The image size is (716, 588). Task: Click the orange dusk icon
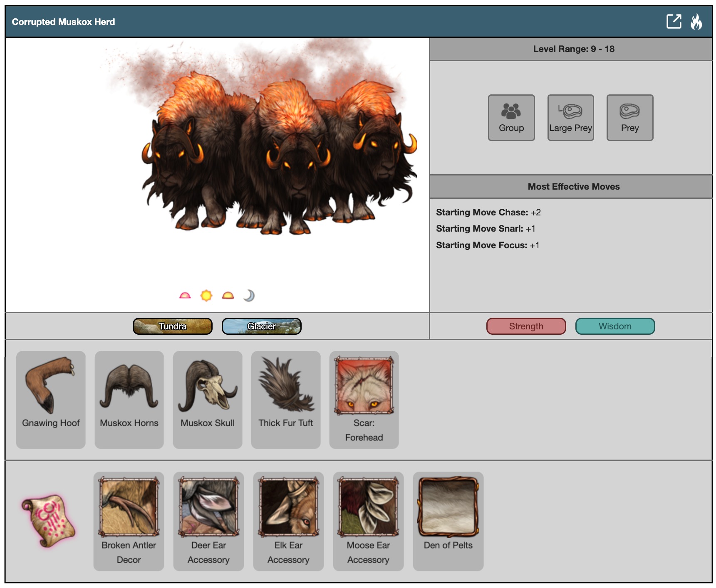point(228,296)
